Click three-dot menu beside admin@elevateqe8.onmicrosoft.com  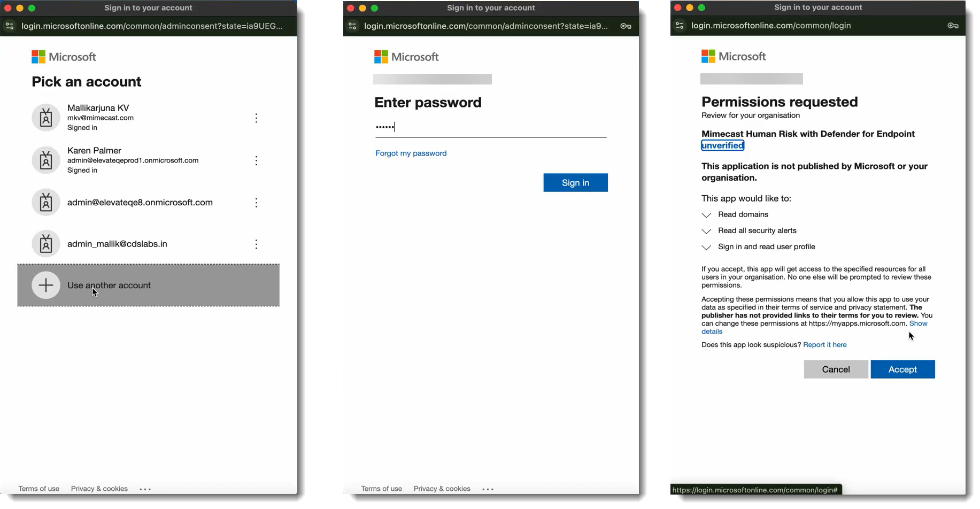256,203
